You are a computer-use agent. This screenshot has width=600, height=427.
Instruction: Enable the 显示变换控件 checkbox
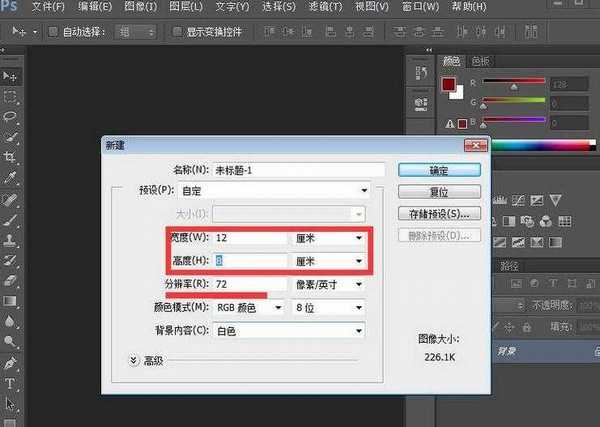(x=177, y=32)
